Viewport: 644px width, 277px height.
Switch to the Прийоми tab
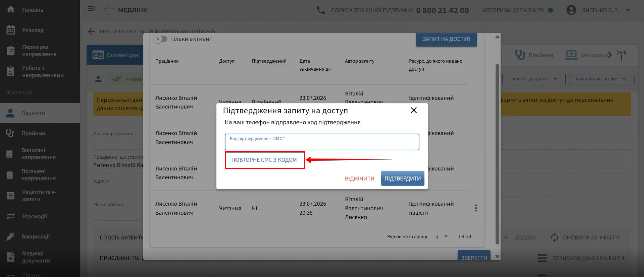[534, 55]
